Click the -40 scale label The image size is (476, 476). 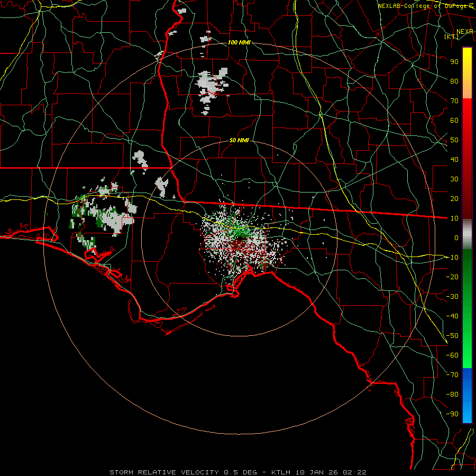pyautogui.click(x=452, y=316)
